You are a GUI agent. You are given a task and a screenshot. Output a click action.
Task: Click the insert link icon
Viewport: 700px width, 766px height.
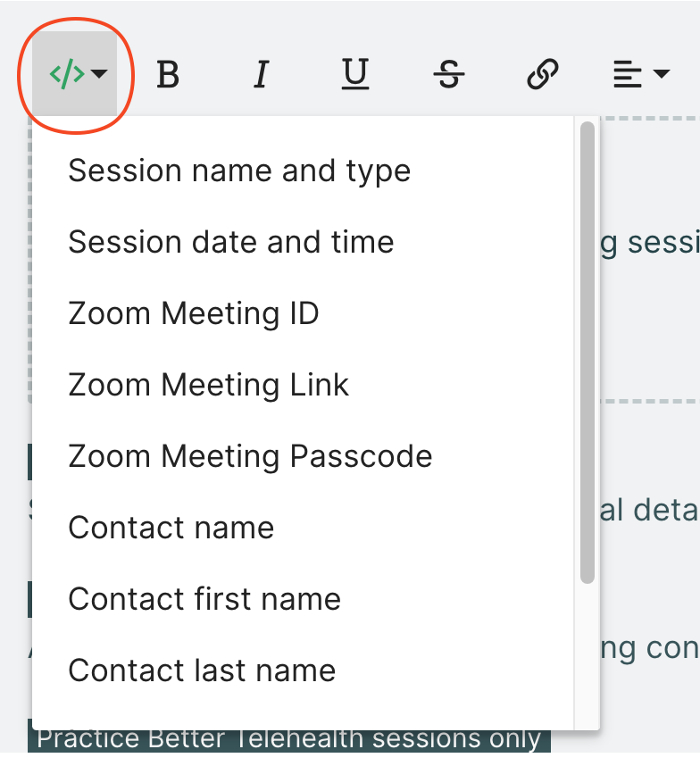point(543,76)
